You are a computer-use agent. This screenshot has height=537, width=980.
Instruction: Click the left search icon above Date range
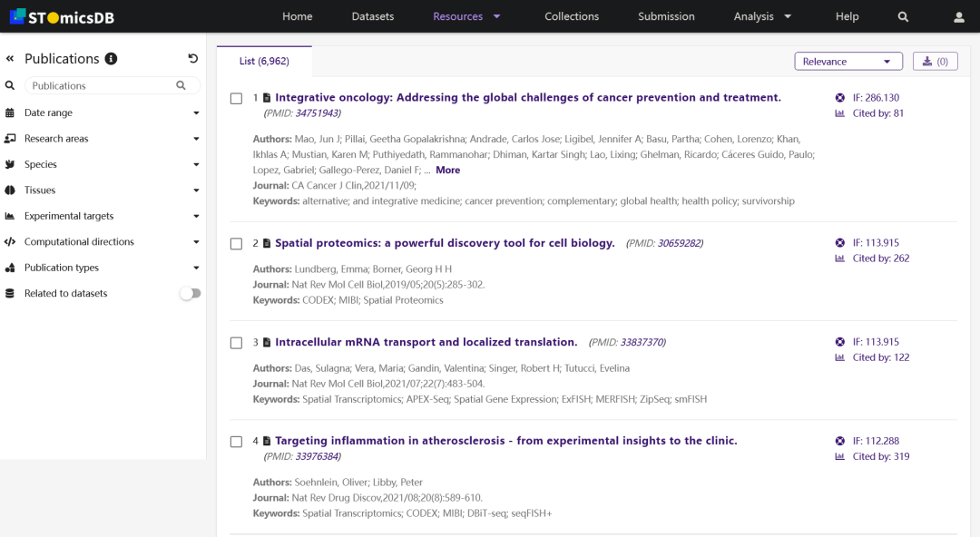coord(10,85)
